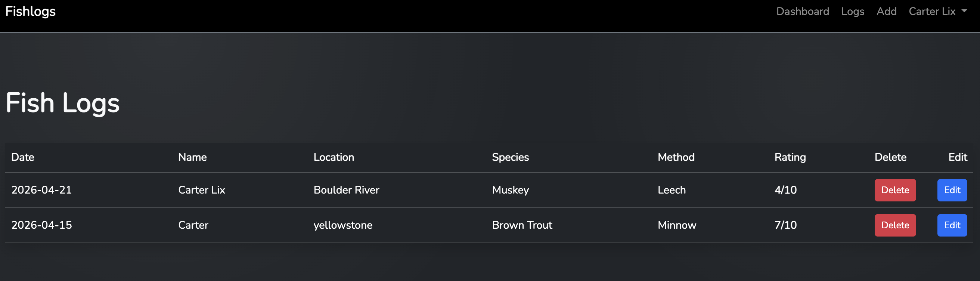Select the 2026-04-21 date cell
980x281 pixels.
tap(41, 190)
